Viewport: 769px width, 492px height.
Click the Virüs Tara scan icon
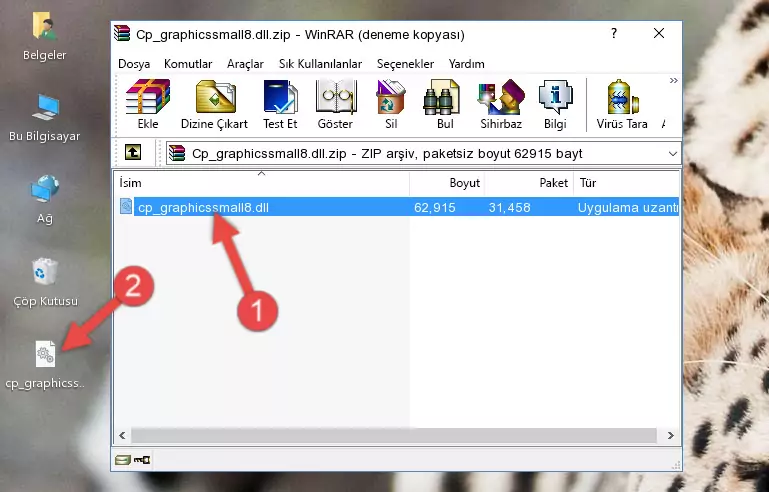coord(622,104)
